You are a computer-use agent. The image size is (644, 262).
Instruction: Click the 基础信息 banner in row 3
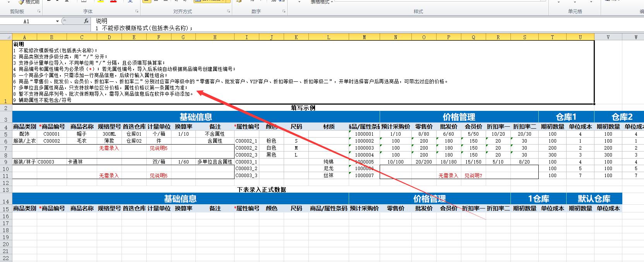click(196, 117)
